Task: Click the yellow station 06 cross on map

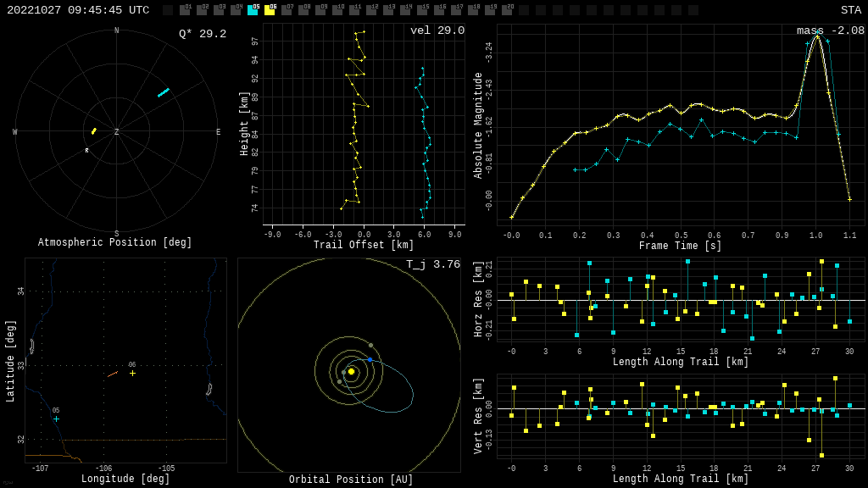Action: (x=132, y=373)
